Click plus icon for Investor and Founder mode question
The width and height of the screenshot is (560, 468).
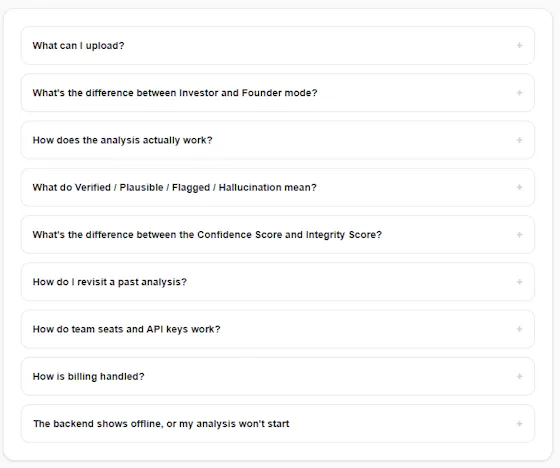click(x=520, y=93)
